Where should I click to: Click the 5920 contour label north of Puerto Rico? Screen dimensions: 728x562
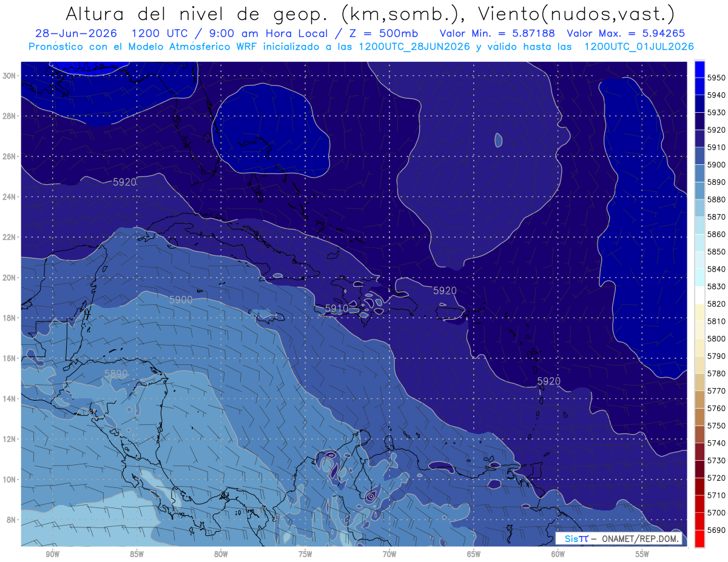[x=445, y=291]
